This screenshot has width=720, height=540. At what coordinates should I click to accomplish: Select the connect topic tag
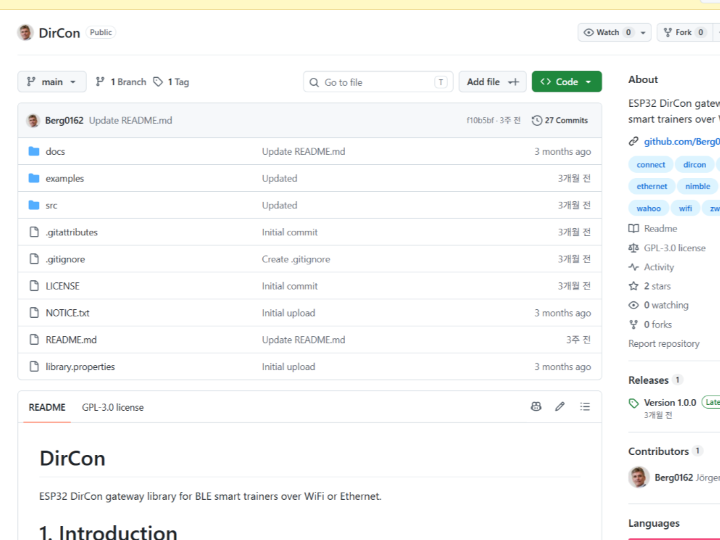(651, 164)
